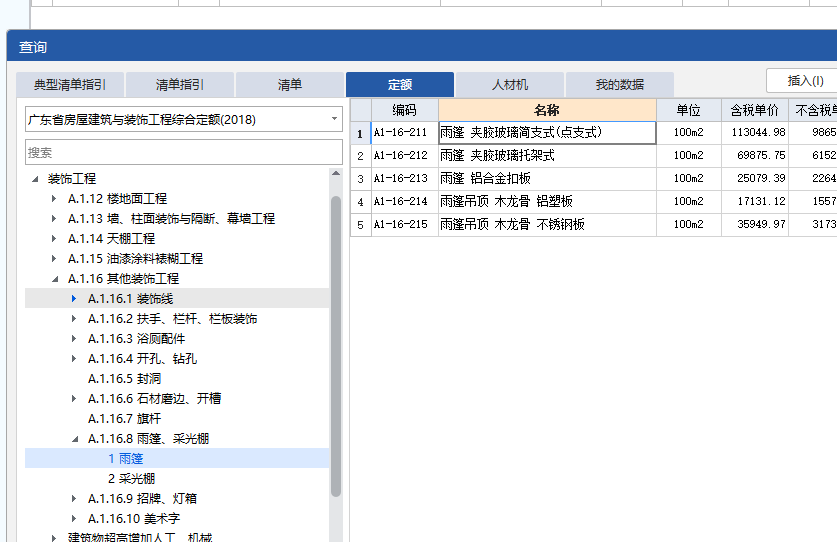Select 雨篷 夹胶玻璃托架式 name cell
This screenshot has height=542, width=837.
[547, 156]
